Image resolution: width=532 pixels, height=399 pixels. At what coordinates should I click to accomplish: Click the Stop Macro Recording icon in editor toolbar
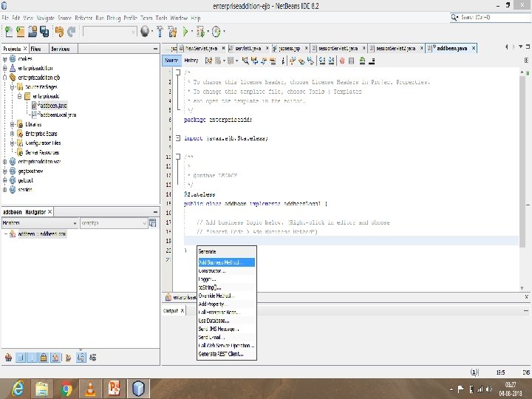pyautogui.click(x=352, y=61)
